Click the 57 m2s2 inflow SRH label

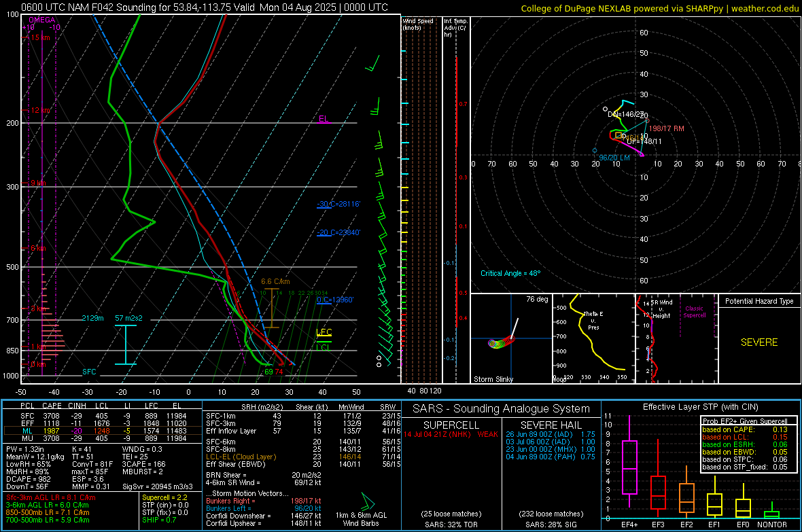click(128, 318)
